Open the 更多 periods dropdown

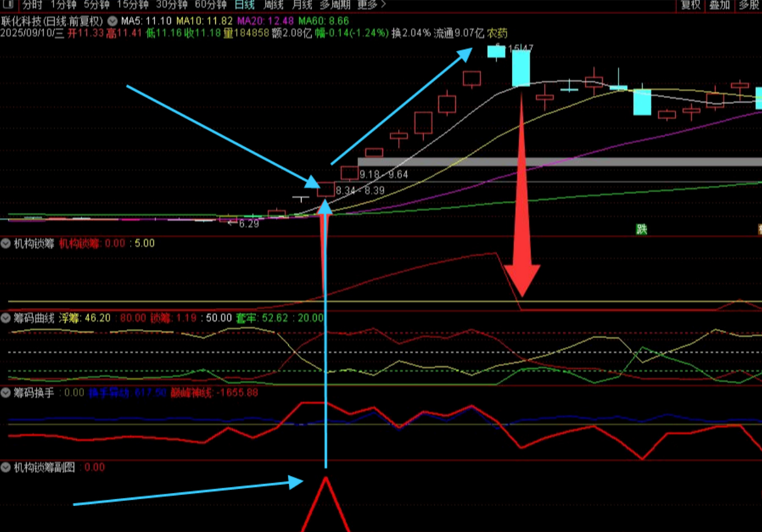pyautogui.click(x=372, y=5)
